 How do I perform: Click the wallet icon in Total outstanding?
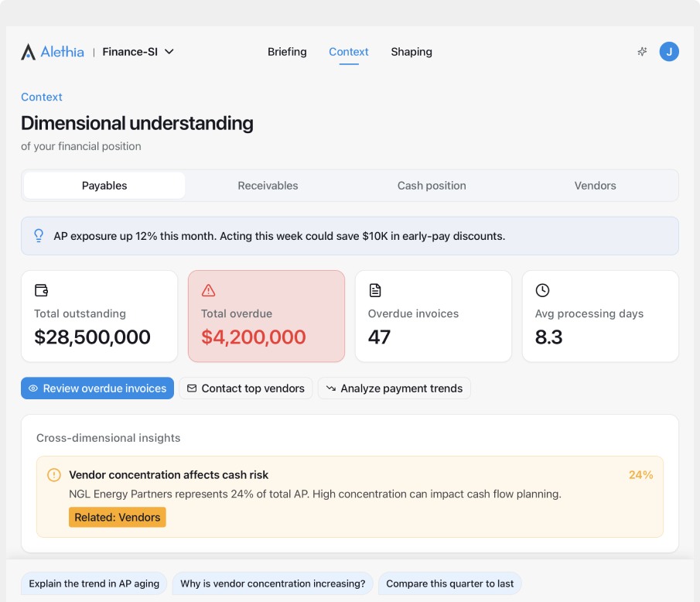[41, 290]
